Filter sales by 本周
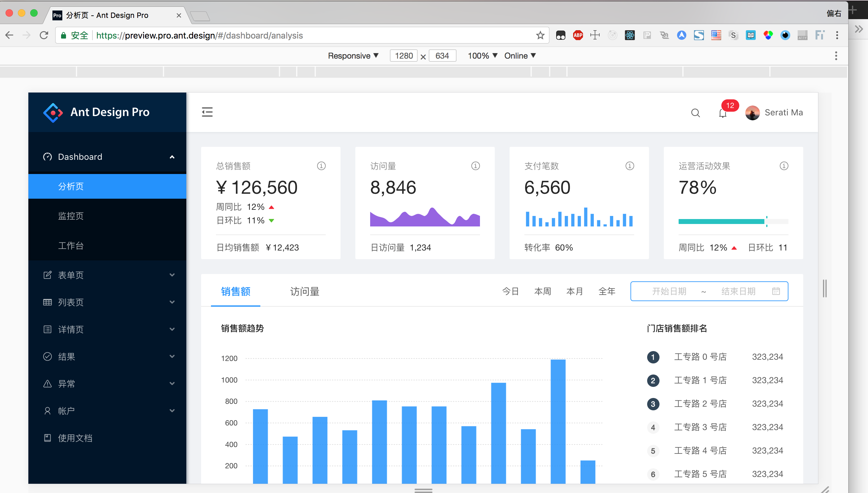Viewport: 868px width, 493px height. pyautogui.click(x=542, y=291)
